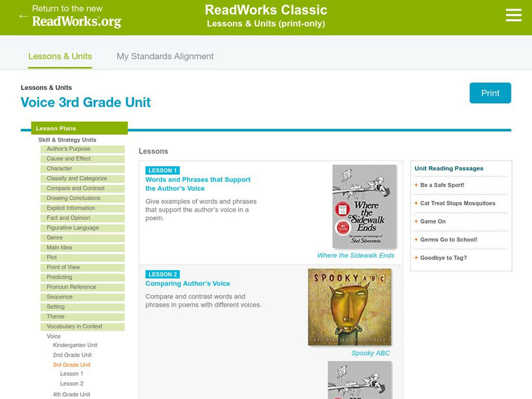Viewport: 532px width, 399px height.
Task: Open Germs Go to School! passage
Action: pos(448,239)
